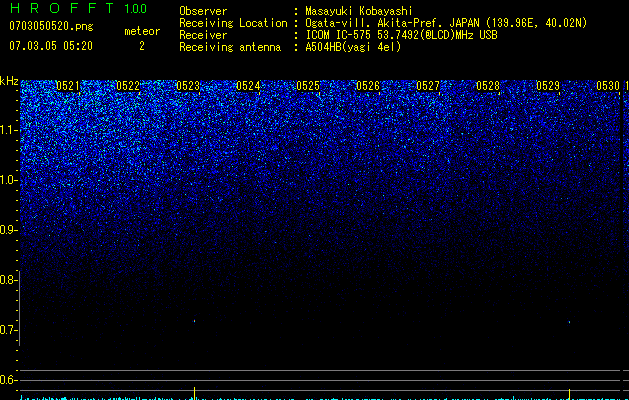Click the 'Receiving Location' field label

click(233, 23)
